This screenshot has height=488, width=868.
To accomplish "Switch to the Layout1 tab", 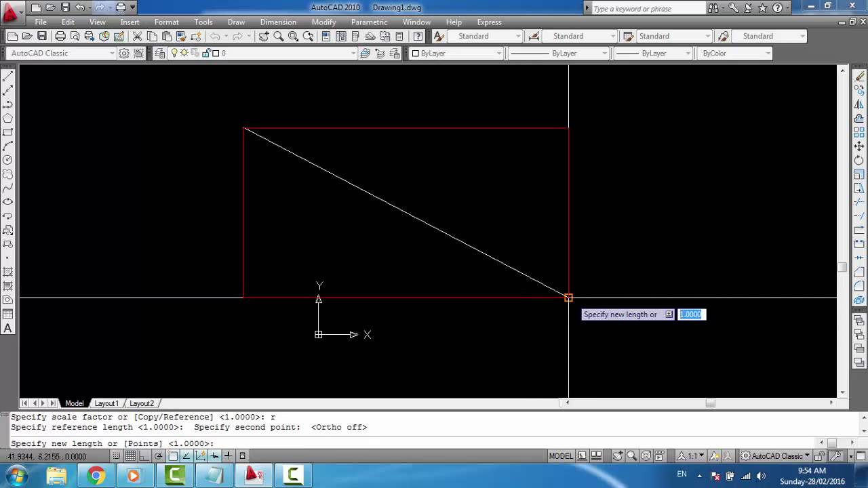I will [106, 403].
